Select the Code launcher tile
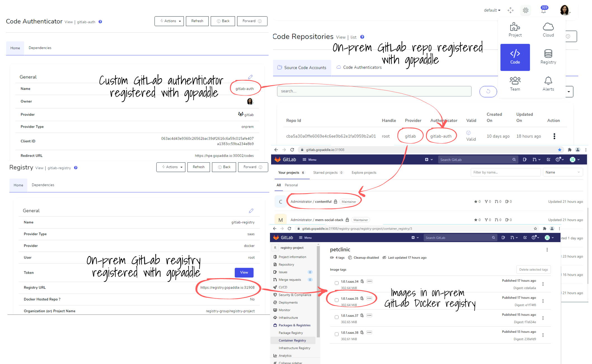Image resolution: width=592 pixels, height=364 pixels. (x=515, y=57)
